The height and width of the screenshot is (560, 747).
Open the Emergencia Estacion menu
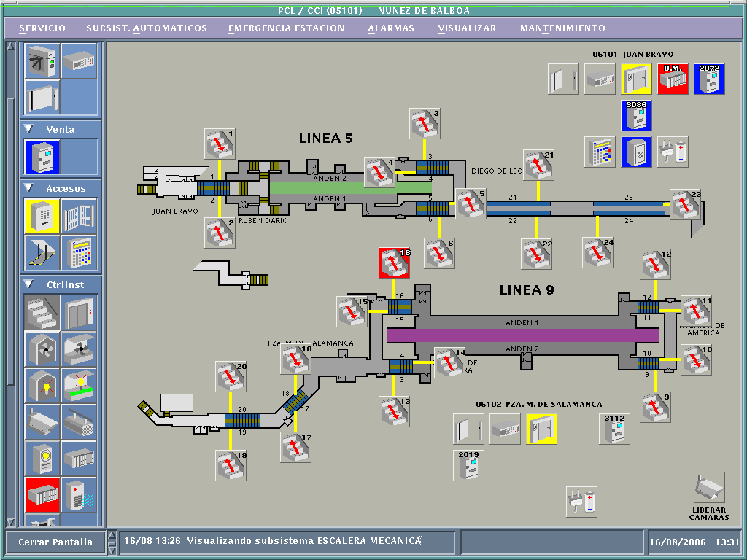[286, 28]
